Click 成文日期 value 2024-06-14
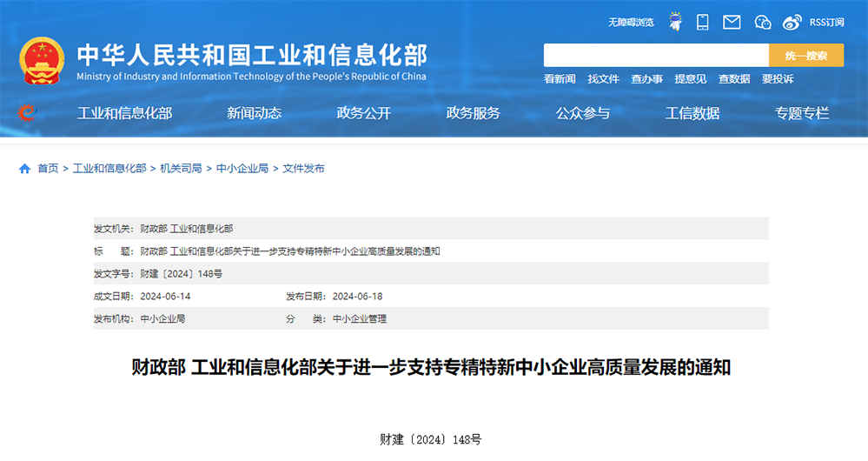Screen dimensions: 868x461 click(165, 297)
